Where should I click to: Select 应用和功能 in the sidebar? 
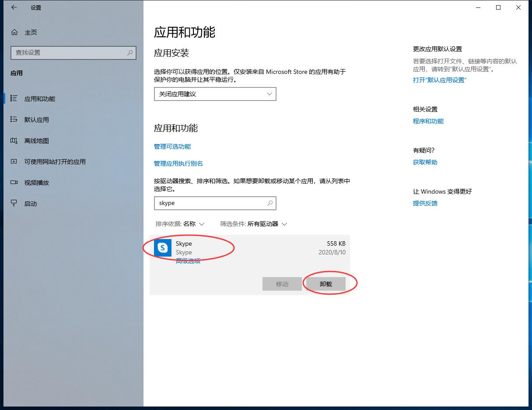[x=40, y=99]
